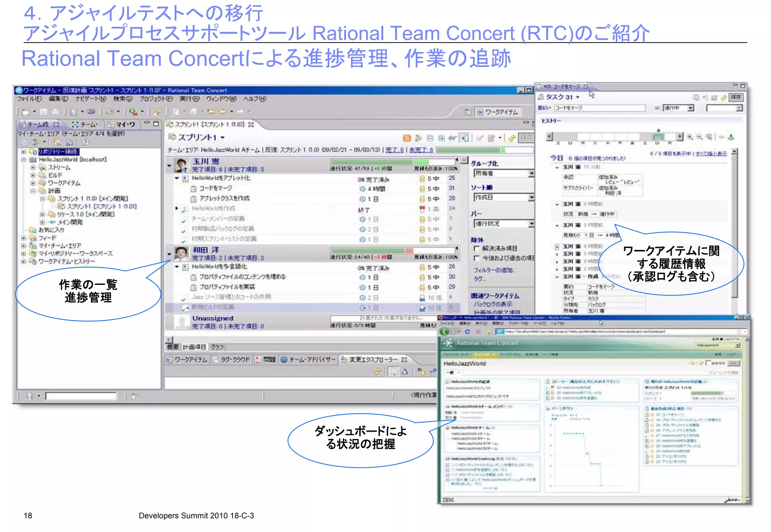Open the 進行中 status dropdown in task editor
This screenshot has width=771, height=532.
tap(678, 108)
